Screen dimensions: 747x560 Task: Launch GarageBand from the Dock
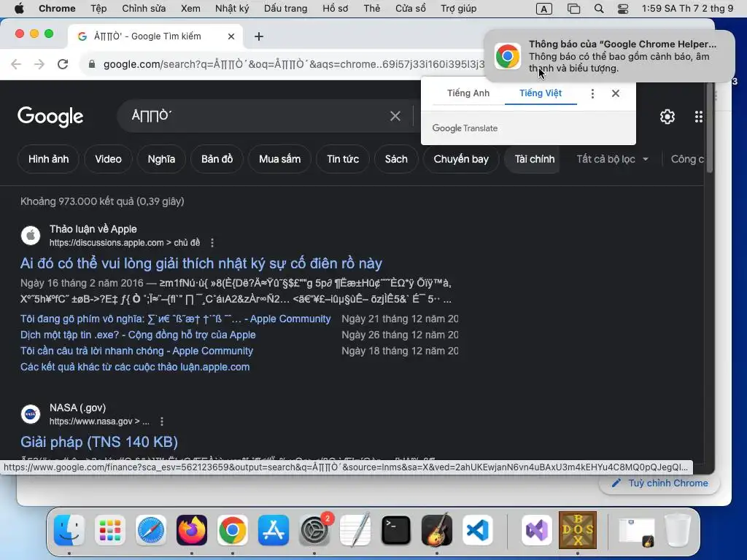point(437,530)
